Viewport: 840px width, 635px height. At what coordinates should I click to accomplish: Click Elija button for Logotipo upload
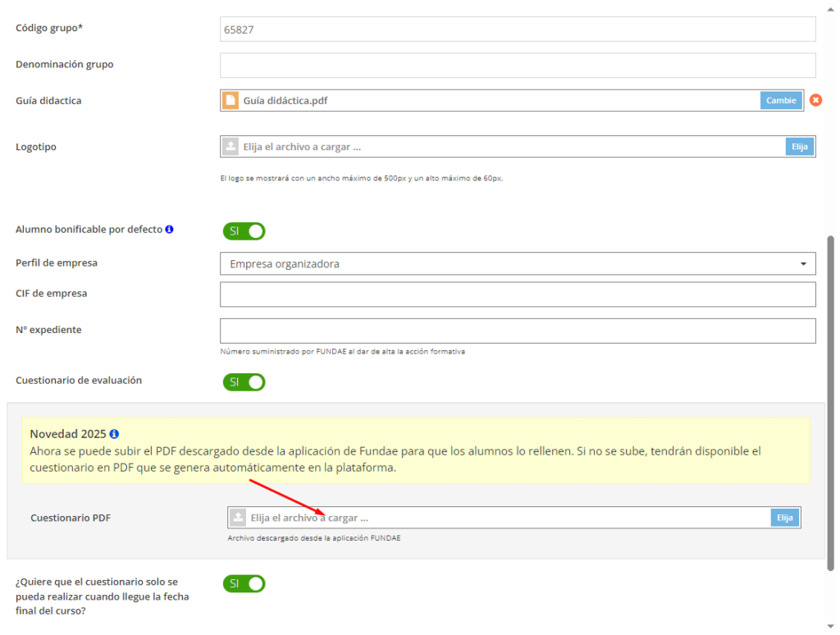(799, 147)
